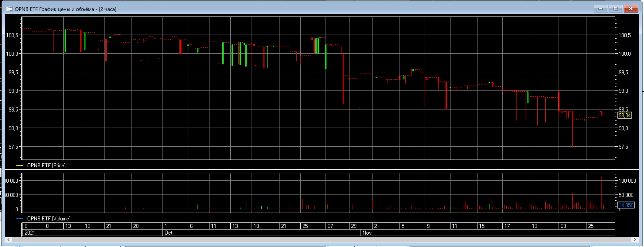Viewport: 644px width, 247px height.
Task: Click the long red candle dropping to 97,5
Action: click(x=573, y=129)
